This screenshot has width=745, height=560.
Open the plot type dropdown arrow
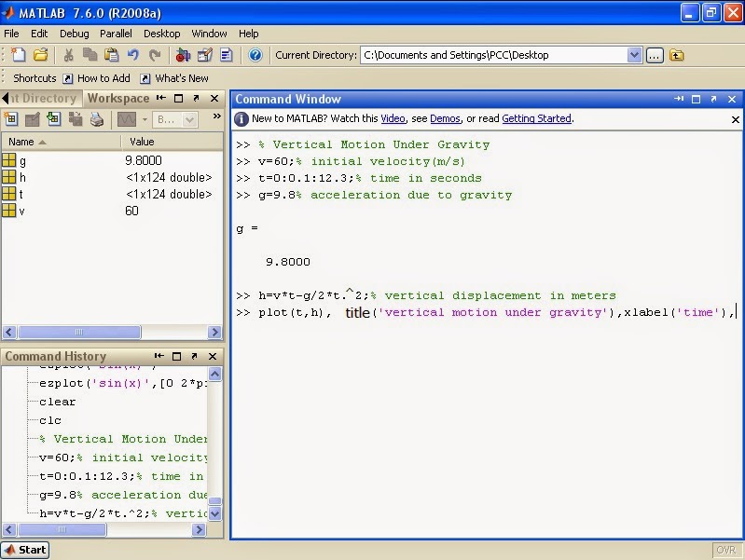[145, 119]
